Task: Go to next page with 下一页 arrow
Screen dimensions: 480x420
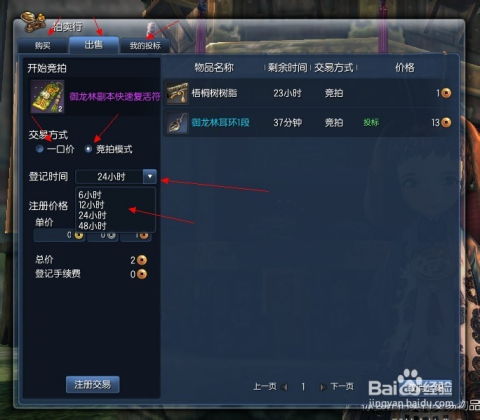Action: tap(323, 387)
